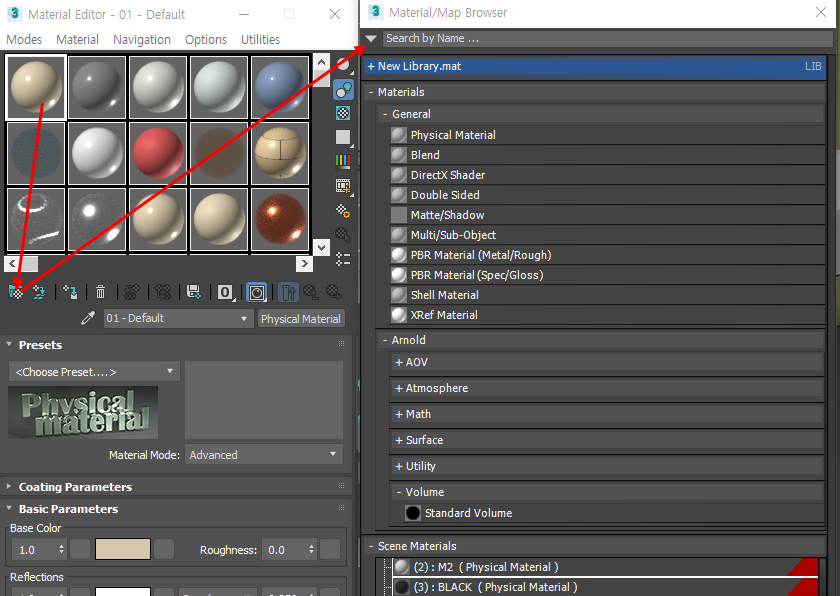The height and width of the screenshot is (596, 840).
Task: Open the Material Mode Advanced dropdown
Action: coord(264,455)
